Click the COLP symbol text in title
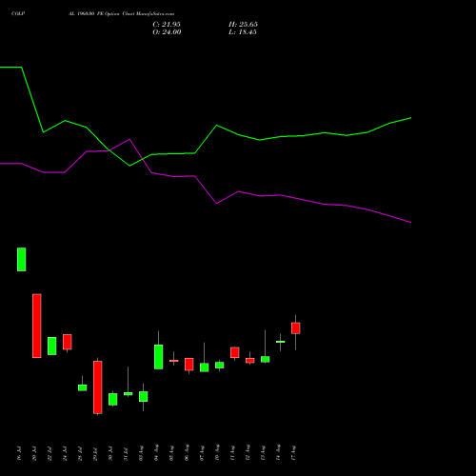 click(18, 14)
